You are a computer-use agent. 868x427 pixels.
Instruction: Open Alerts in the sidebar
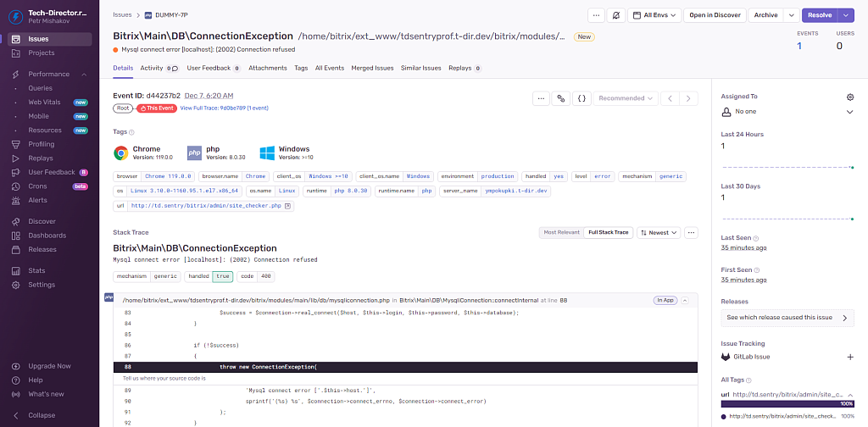coord(38,201)
